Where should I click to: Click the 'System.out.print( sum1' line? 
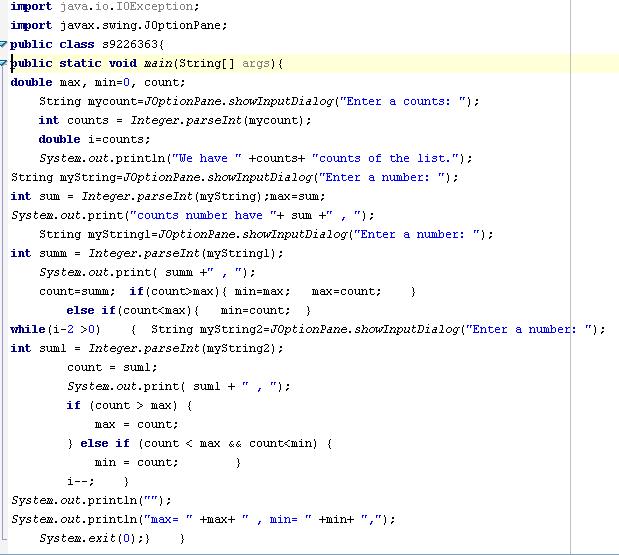click(178, 386)
